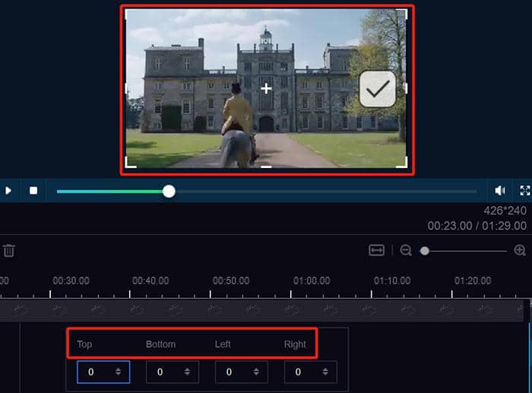Click the fit timeline to width icon

(376, 250)
